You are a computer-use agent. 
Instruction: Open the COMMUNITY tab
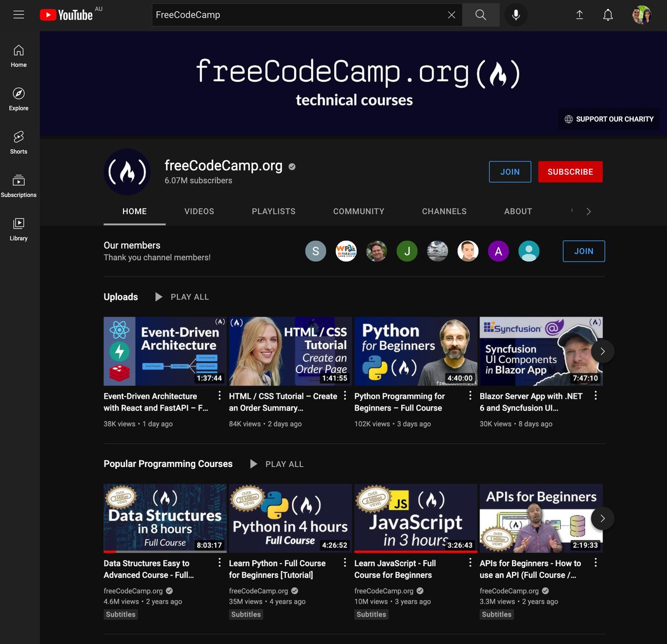pos(359,211)
